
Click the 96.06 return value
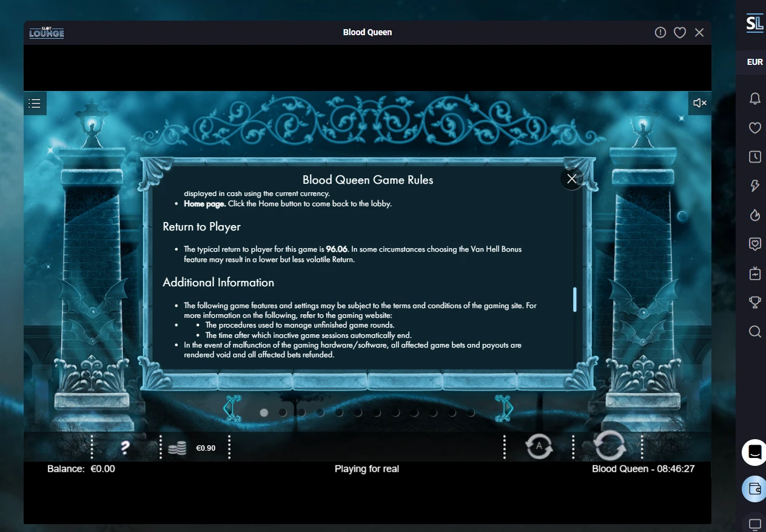(337, 249)
